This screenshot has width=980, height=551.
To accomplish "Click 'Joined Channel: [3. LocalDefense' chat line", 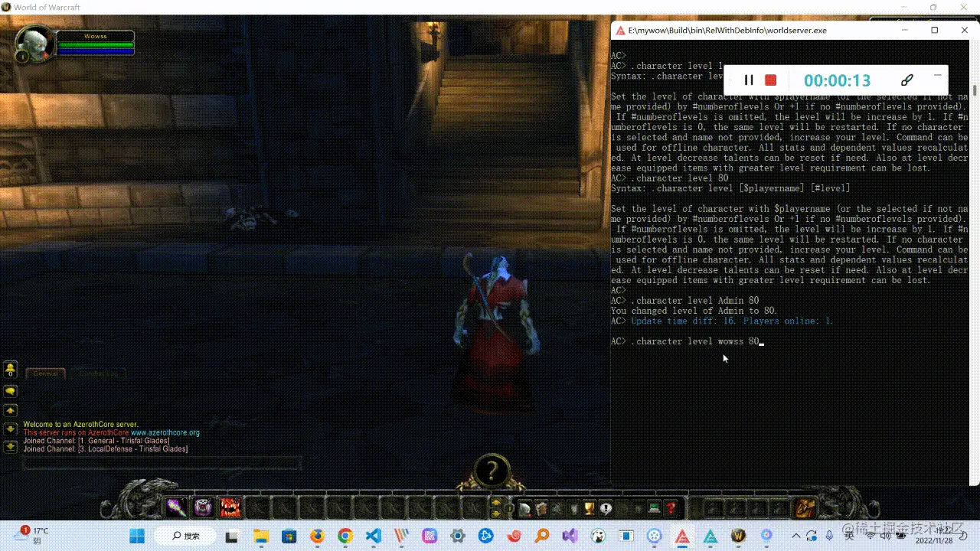I will [x=105, y=449].
